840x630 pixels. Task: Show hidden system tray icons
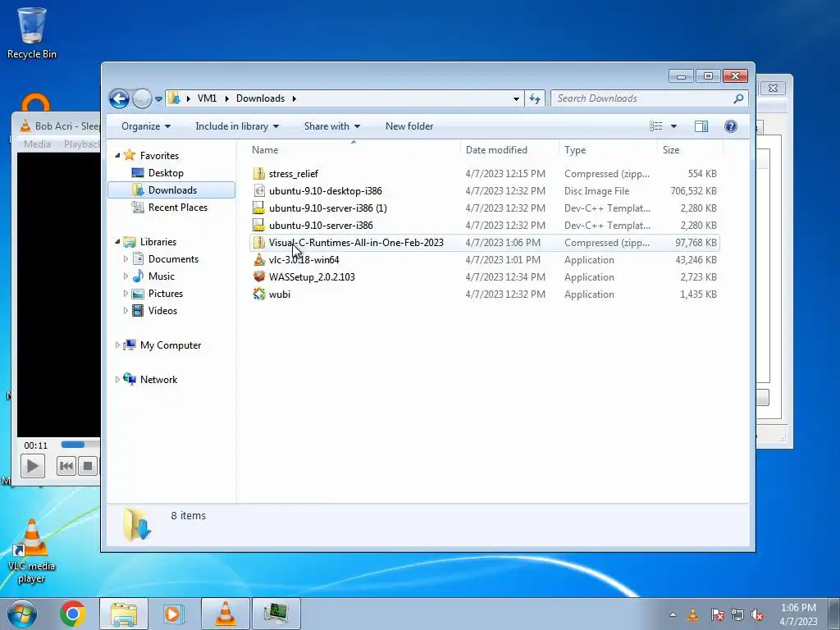point(673,615)
